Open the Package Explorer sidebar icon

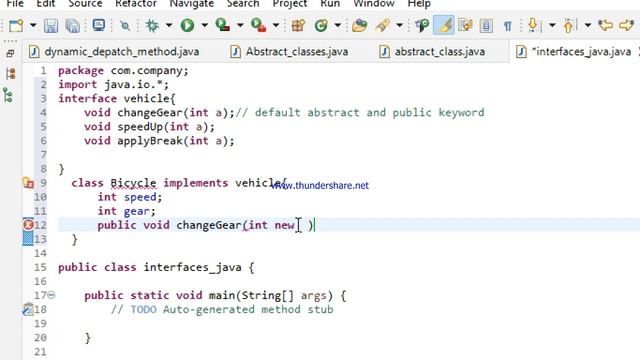point(11,74)
